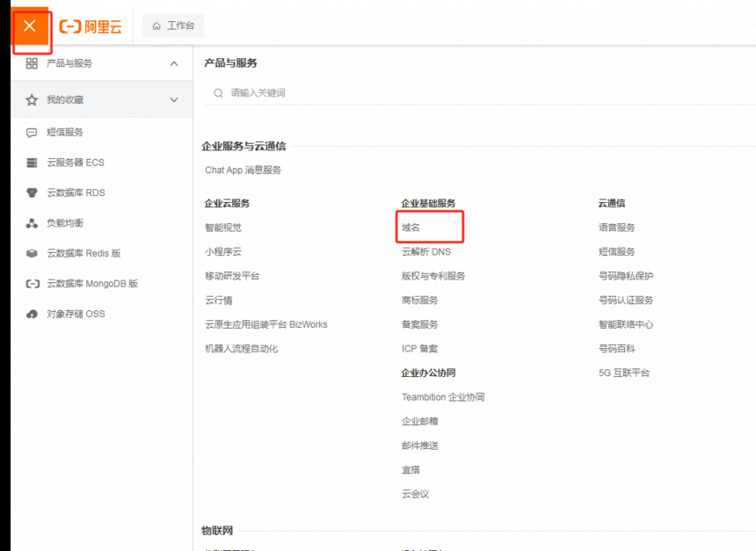Open the 5G 互联平台 link

[x=624, y=373]
